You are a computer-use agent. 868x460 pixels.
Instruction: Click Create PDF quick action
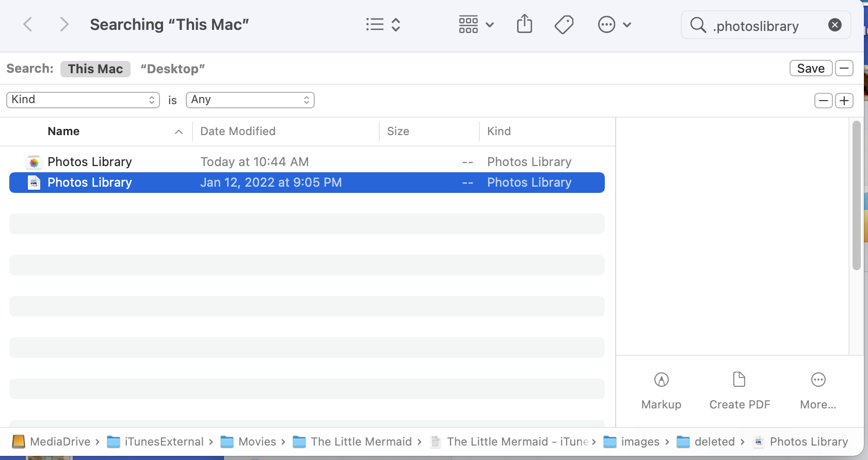(740, 391)
